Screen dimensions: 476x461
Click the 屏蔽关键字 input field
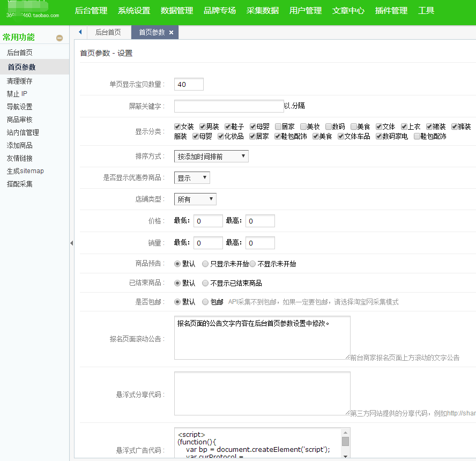coord(228,106)
